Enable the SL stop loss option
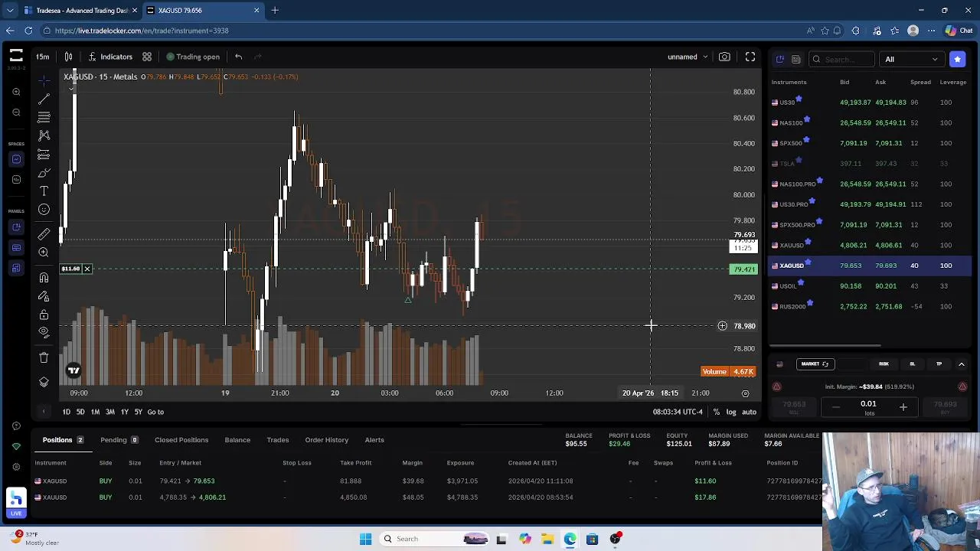Image resolution: width=980 pixels, height=551 pixels. pos(912,364)
